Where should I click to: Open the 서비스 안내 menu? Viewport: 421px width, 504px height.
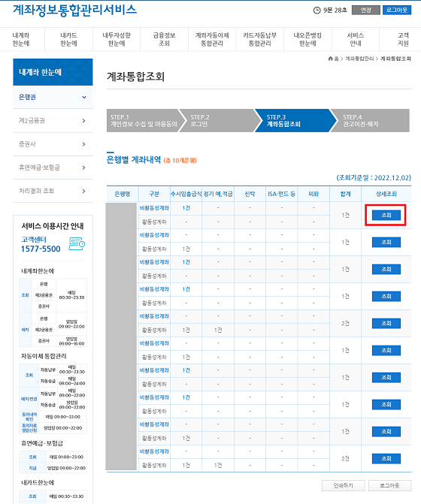(356, 39)
